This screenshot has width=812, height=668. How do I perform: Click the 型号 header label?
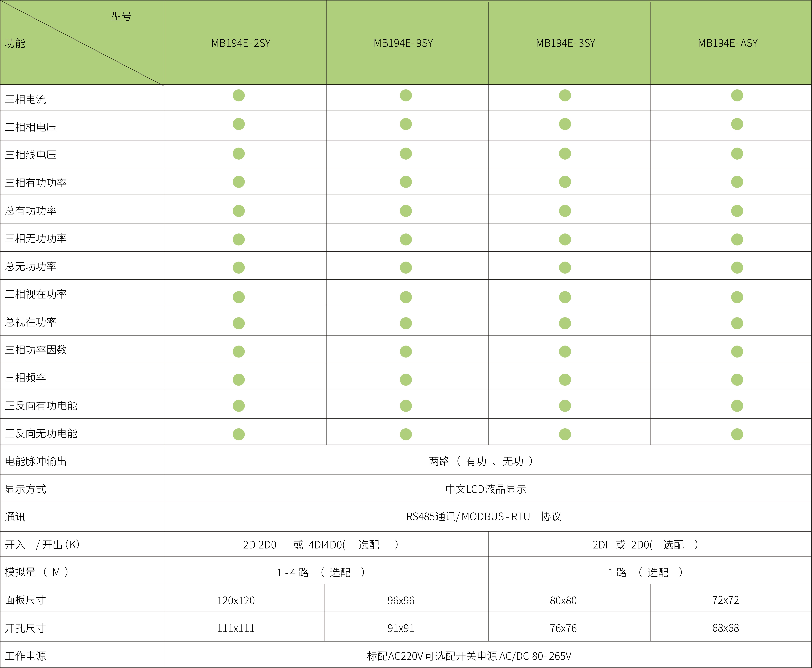pos(121,16)
